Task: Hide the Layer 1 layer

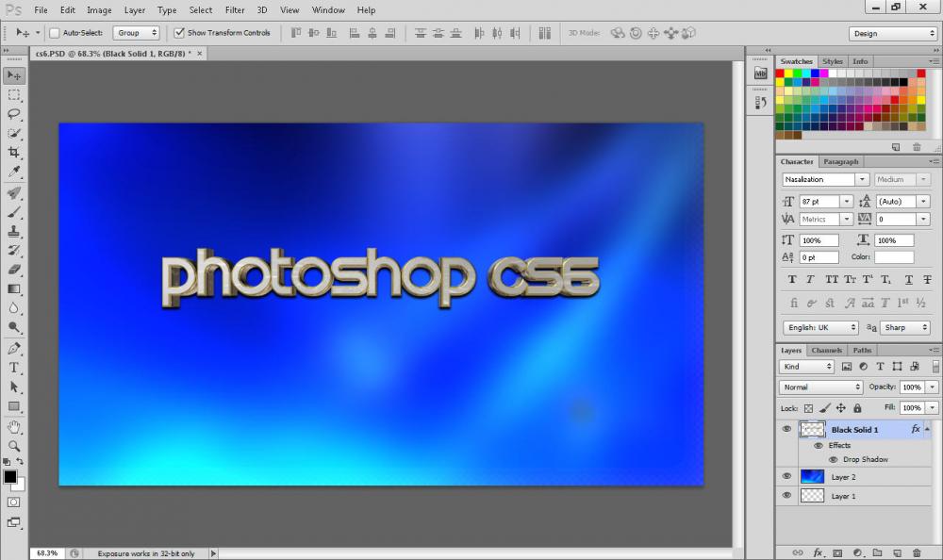Action: (786, 496)
